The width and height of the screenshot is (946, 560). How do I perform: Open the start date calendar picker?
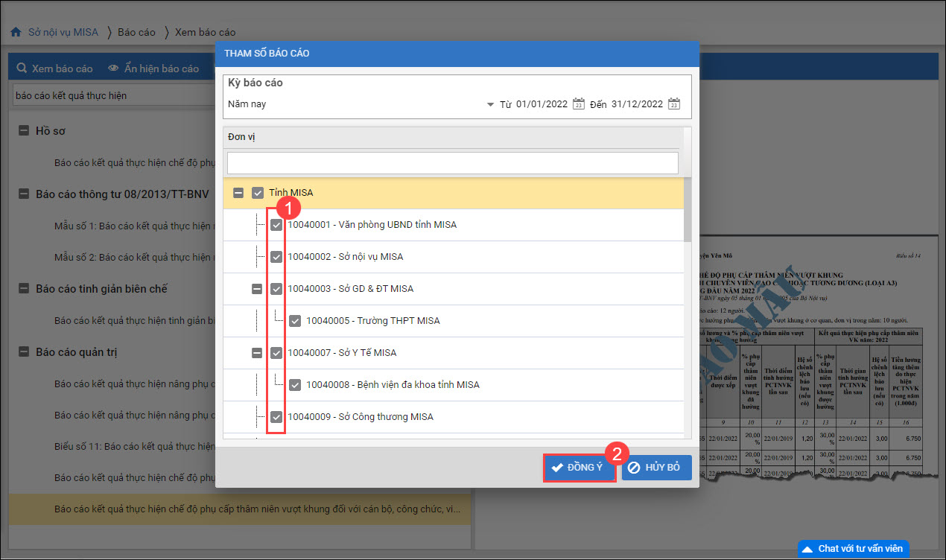click(x=578, y=104)
